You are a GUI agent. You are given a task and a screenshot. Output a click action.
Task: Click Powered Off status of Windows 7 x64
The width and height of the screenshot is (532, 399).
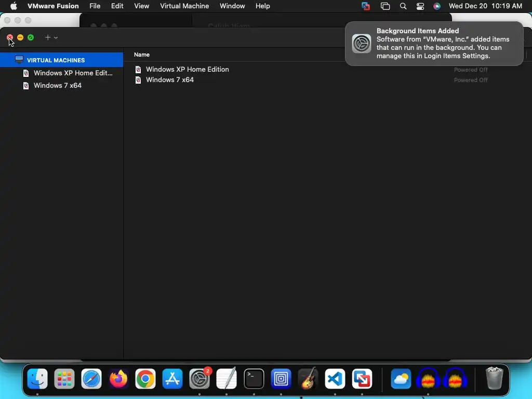[471, 80]
